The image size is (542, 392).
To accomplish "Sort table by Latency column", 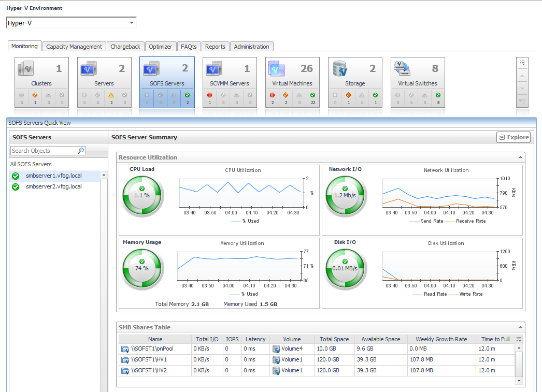I will [x=255, y=339].
